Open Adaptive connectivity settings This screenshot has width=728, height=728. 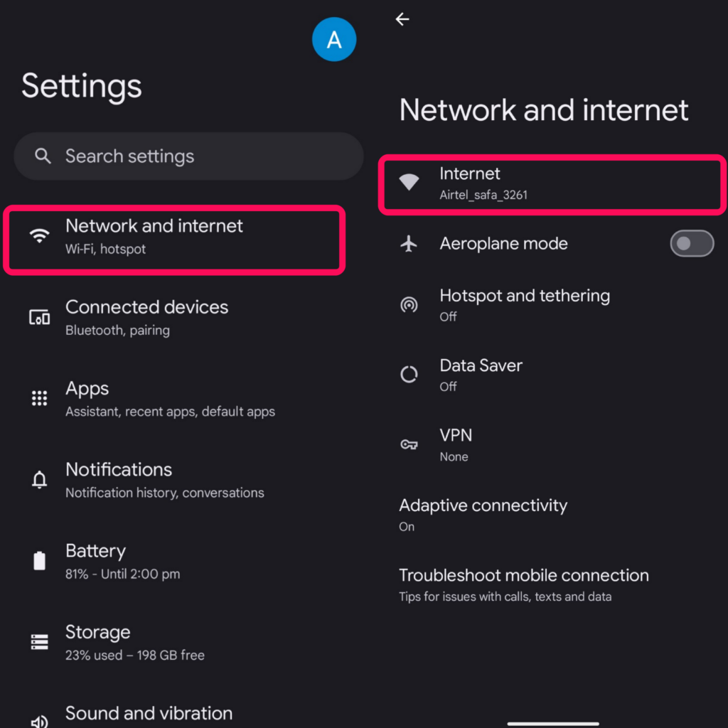pos(483,514)
